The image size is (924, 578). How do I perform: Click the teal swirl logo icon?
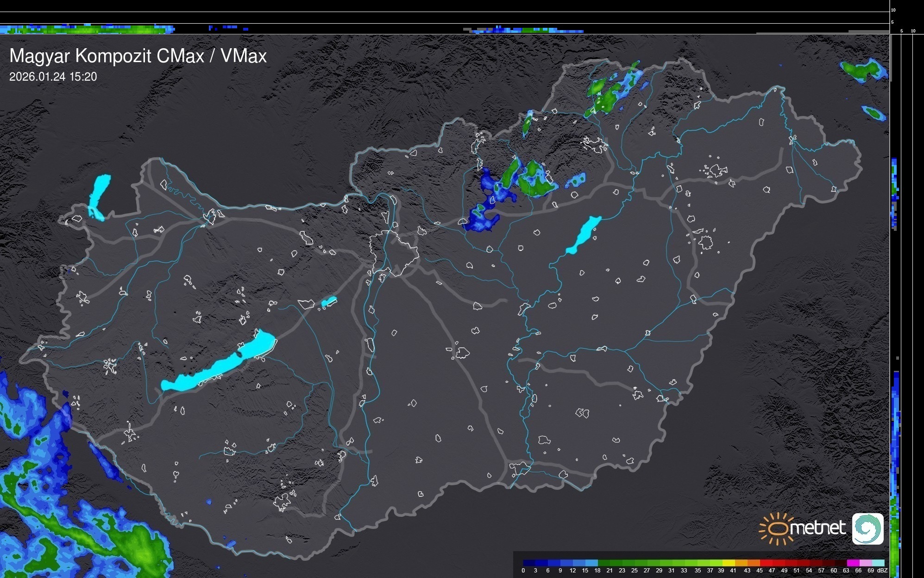[x=867, y=528]
